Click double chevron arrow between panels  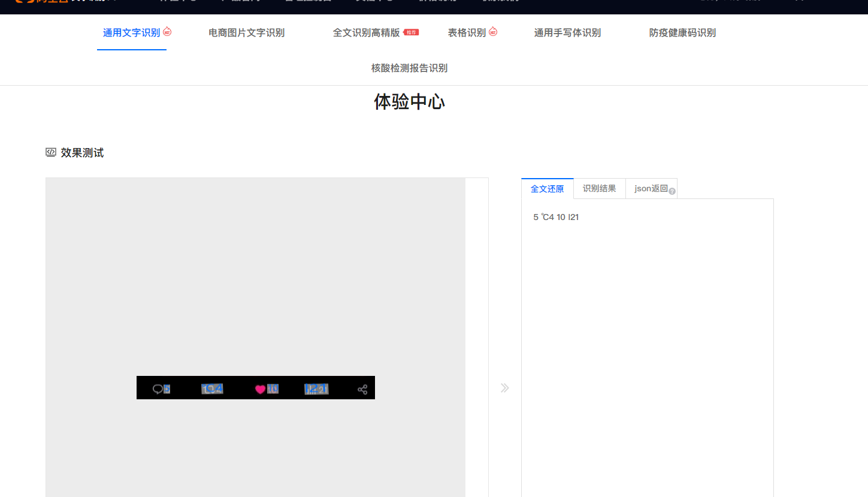505,388
